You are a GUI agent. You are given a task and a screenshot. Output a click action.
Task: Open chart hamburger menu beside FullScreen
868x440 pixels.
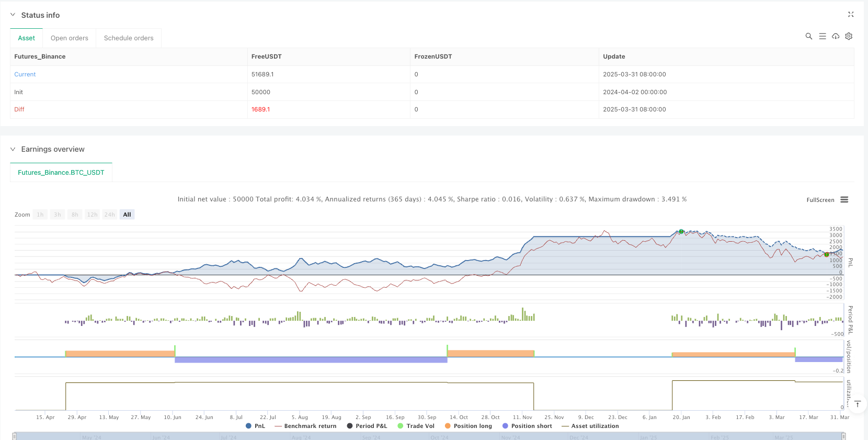pyautogui.click(x=844, y=200)
